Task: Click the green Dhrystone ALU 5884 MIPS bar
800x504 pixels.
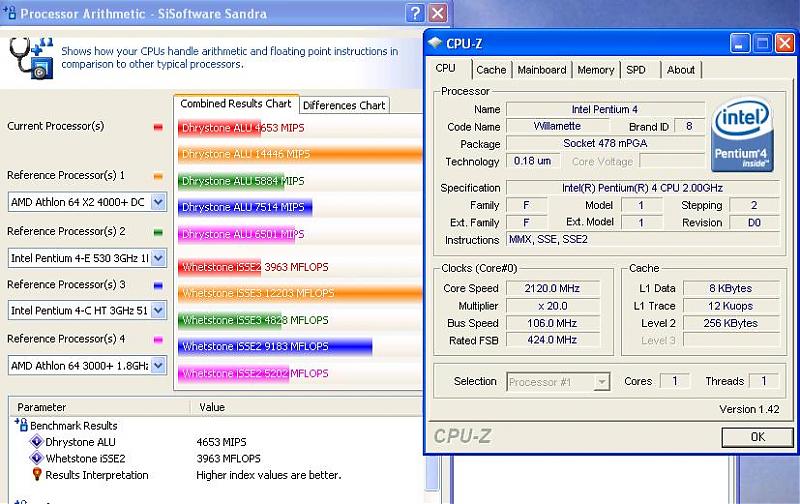Action: point(231,181)
